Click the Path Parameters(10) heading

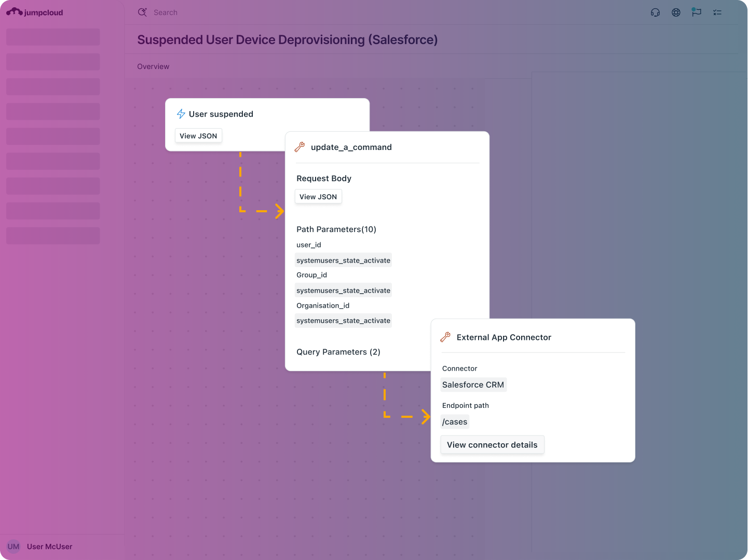pyautogui.click(x=336, y=229)
